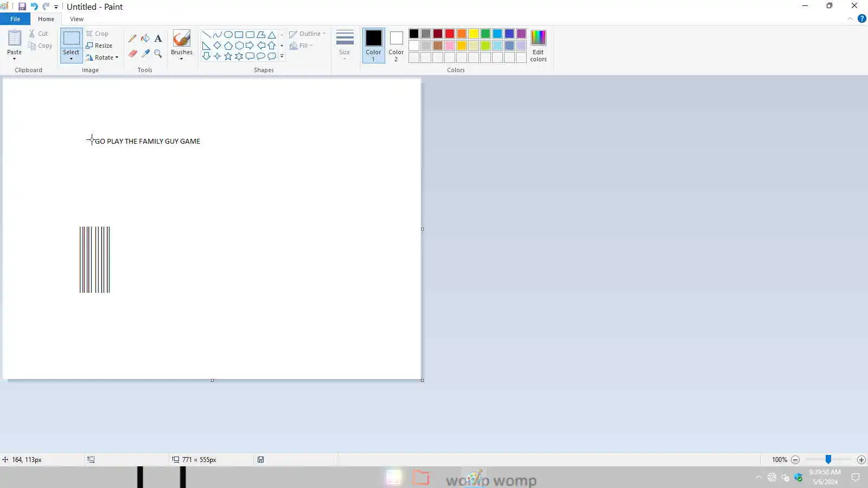This screenshot has width=868, height=488.
Task: Activate Color 1 foreground button
Action: [373, 46]
